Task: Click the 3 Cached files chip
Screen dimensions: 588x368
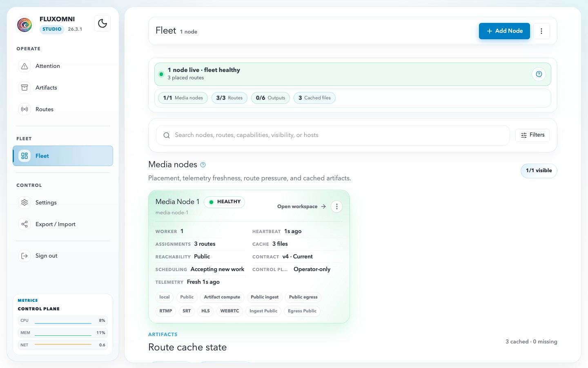Action: [314, 98]
